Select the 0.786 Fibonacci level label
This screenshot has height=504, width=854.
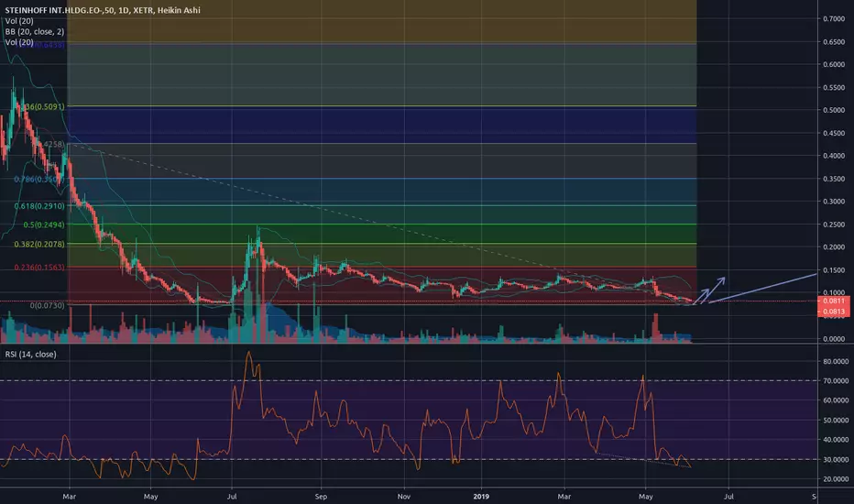39,179
